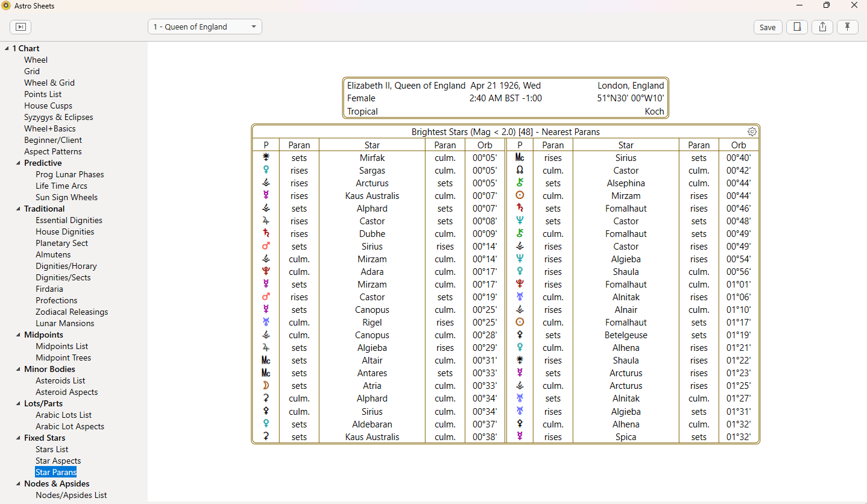The height and width of the screenshot is (504, 867).
Task: Open the chart selector dropdown
Action: [205, 27]
